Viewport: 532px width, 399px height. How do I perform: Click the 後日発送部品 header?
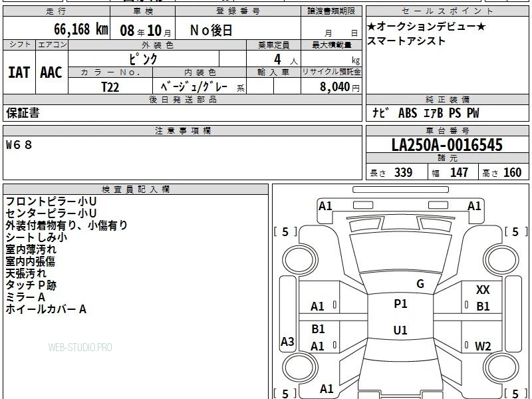coord(182,100)
